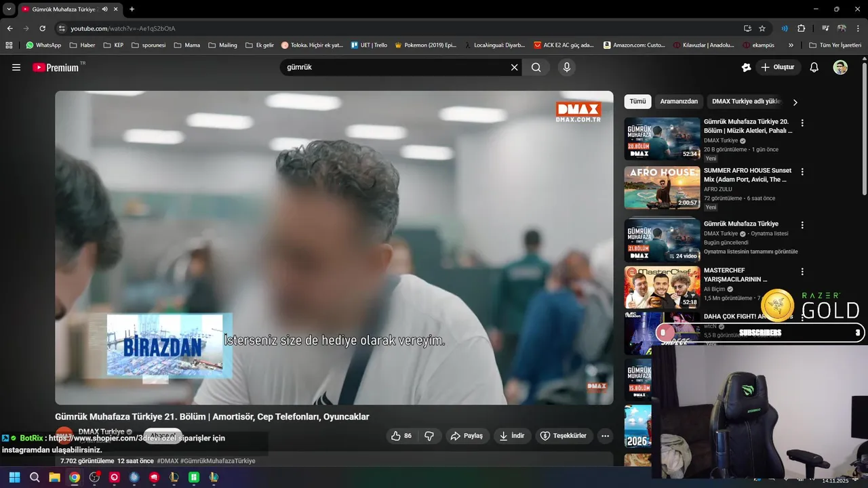Like the video with the thumbs-up button
The width and height of the screenshot is (868, 488).
click(401, 436)
